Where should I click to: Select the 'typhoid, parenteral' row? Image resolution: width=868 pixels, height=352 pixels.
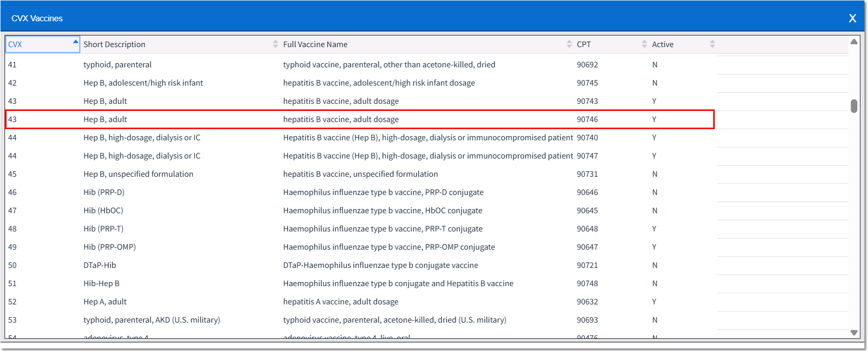tap(361, 64)
